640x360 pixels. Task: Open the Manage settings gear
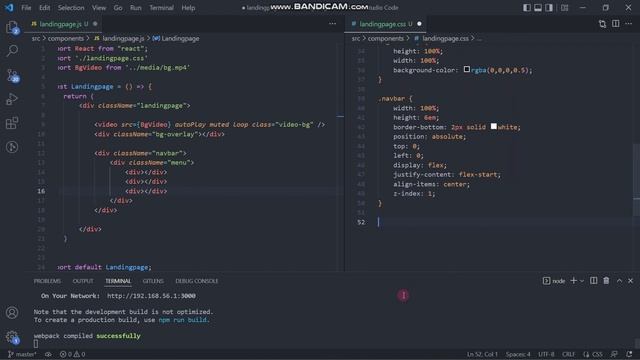click(12, 337)
